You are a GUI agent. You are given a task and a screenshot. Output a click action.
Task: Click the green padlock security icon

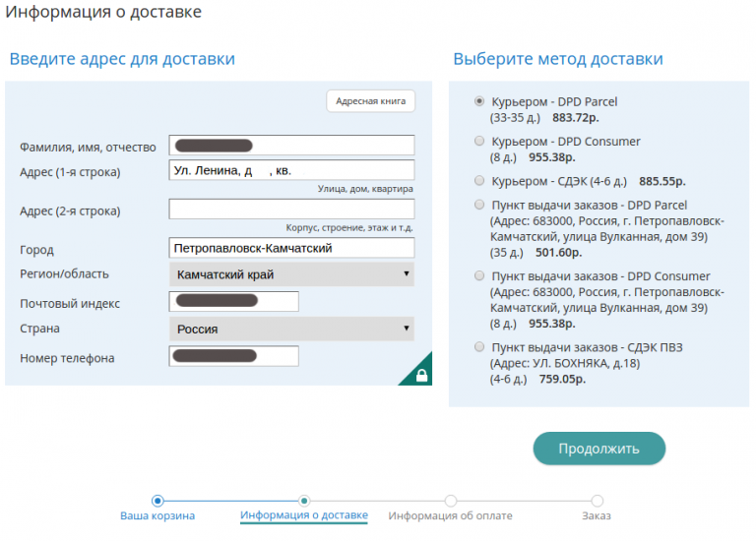click(x=421, y=376)
